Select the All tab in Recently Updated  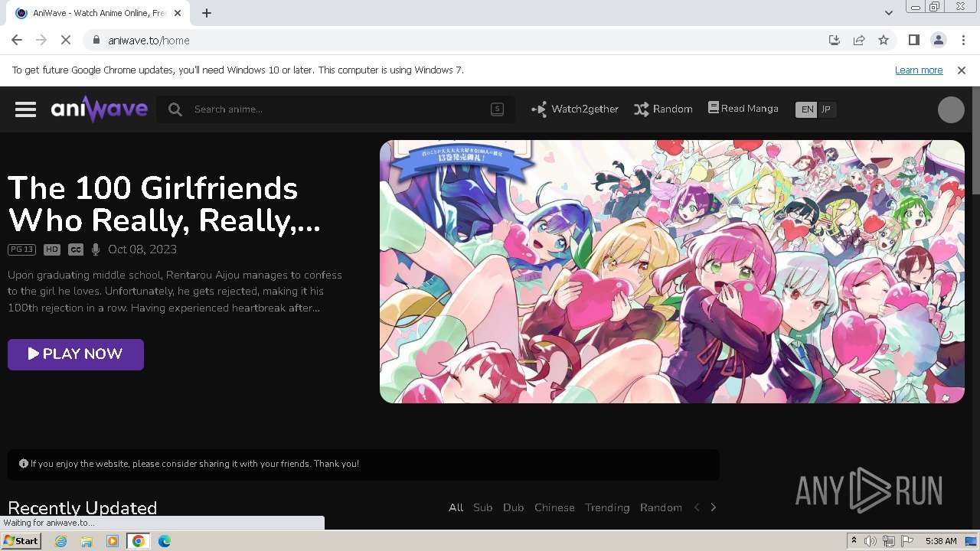coord(456,507)
